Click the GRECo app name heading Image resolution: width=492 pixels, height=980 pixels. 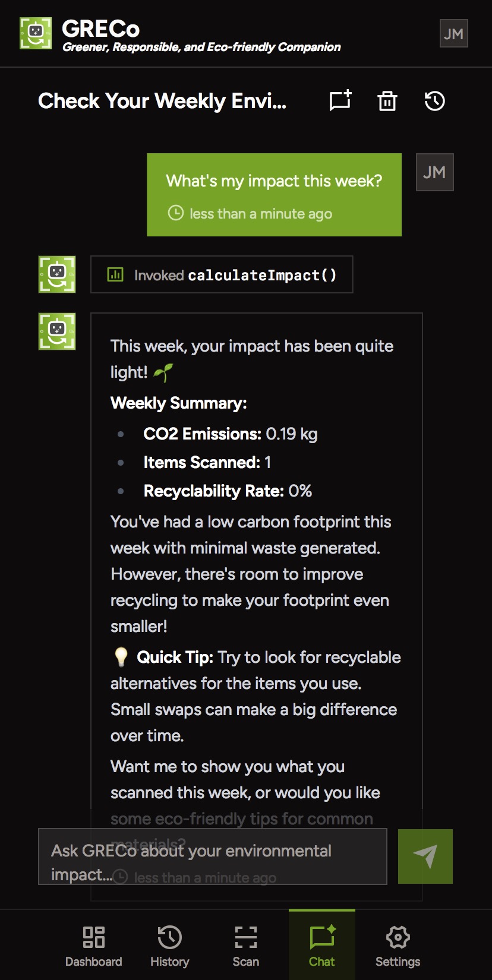pyautogui.click(x=101, y=29)
